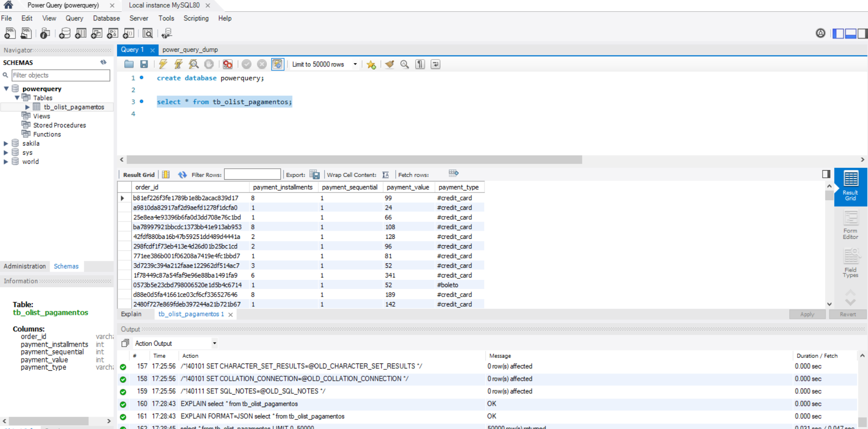Viewport: 868px width, 429px height.
Task: Refresh the schemas list
Action: coord(103,62)
